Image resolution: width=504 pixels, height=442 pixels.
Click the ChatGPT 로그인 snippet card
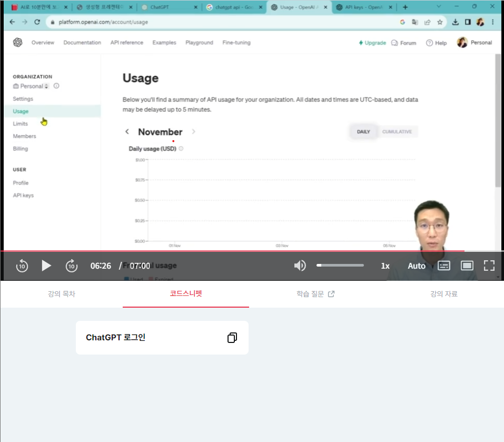tap(162, 338)
